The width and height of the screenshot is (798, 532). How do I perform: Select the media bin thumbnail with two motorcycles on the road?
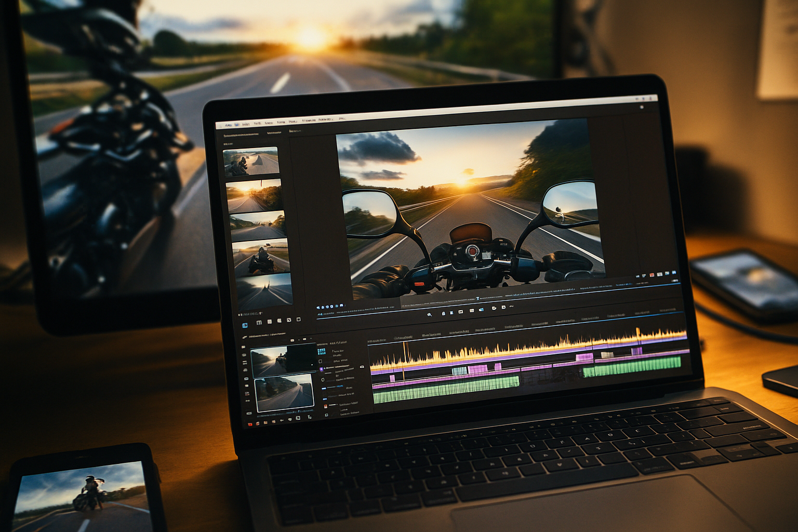(251, 162)
